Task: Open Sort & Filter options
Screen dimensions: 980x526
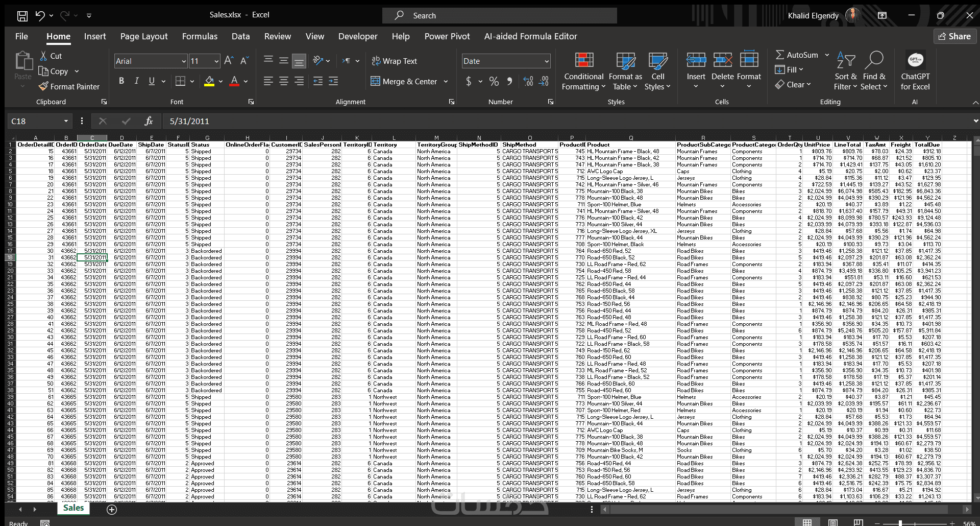Action: [x=845, y=71]
